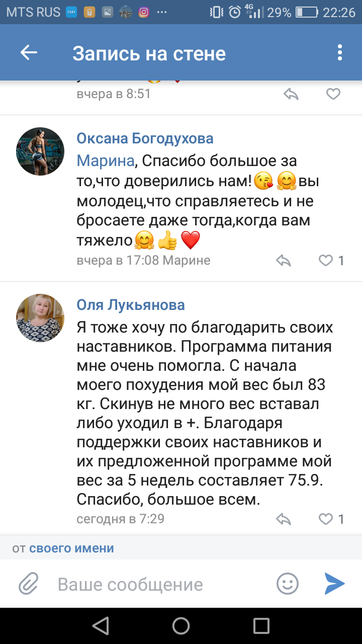Like the comment posted вчера в 8:51
This screenshot has height=644, width=362.
pos(333,94)
